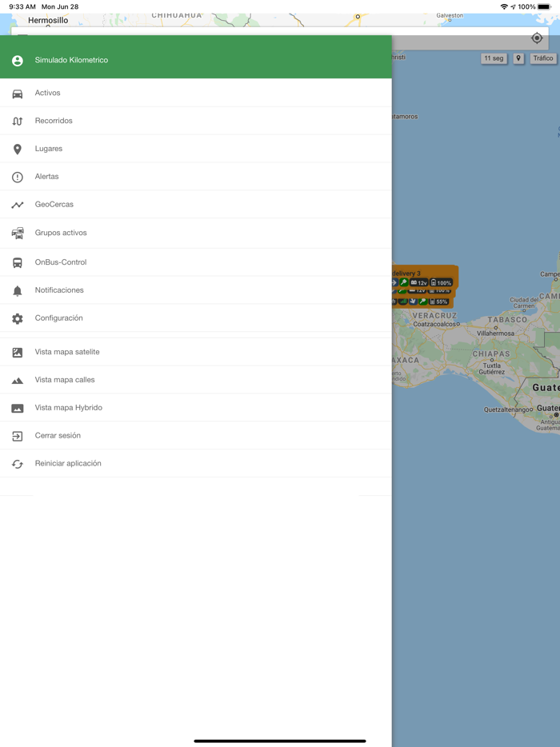Click the Wi-Fi status icon
The width and height of the screenshot is (560, 747).
pos(504,6)
